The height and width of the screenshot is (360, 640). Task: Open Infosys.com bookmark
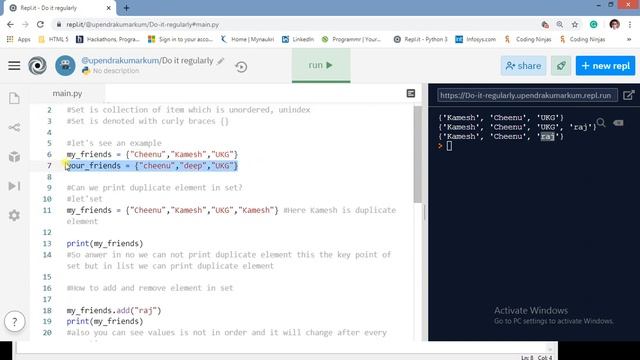pos(476,39)
